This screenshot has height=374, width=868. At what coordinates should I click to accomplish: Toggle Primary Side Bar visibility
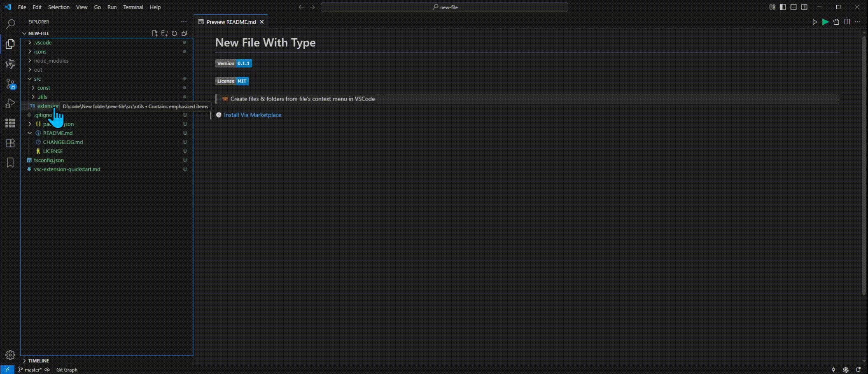coord(783,7)
